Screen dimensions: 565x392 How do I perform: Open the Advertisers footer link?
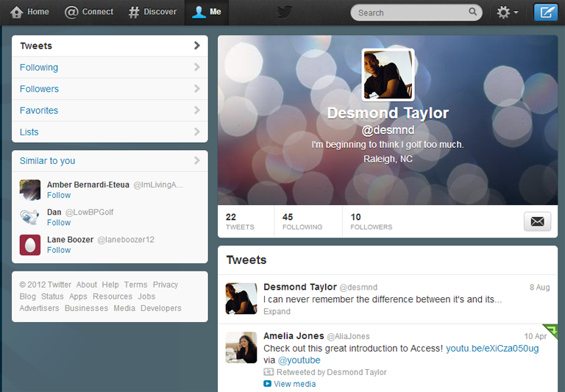point(39,308)
